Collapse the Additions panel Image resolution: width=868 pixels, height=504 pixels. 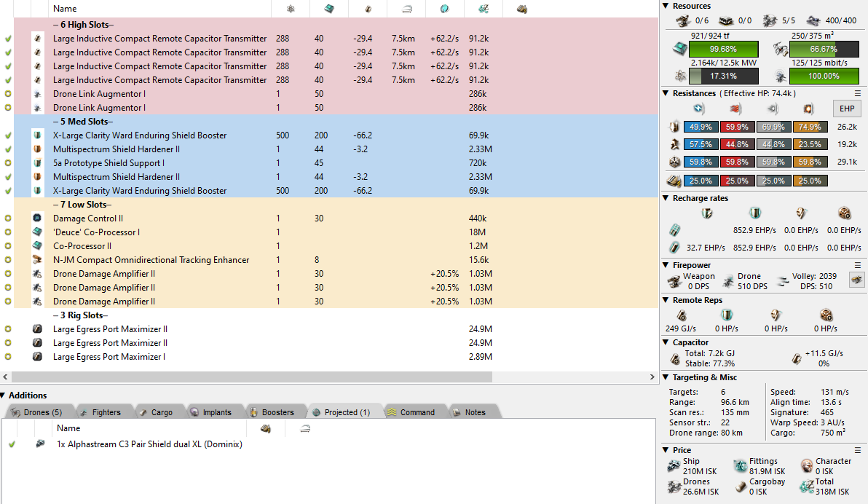tap(4, 395)
